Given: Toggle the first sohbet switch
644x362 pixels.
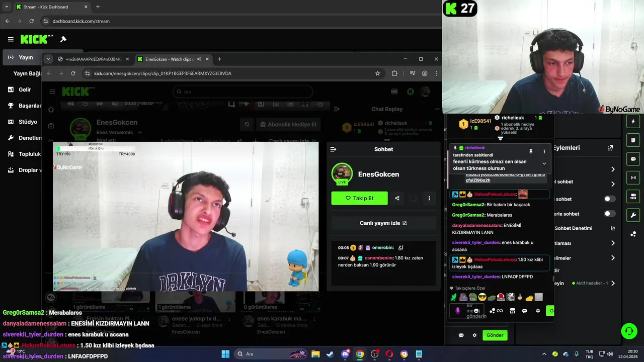Looking at the screenshot, I should pos(609,199).
